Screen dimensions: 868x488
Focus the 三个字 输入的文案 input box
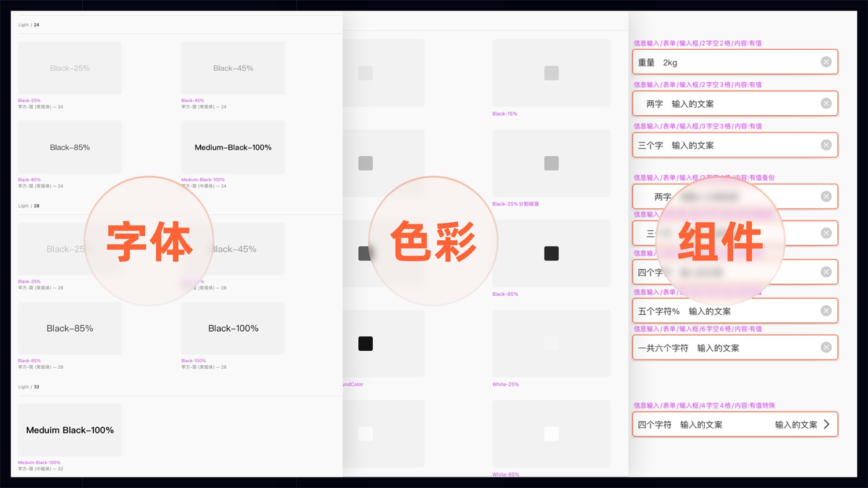coord(735,145)
